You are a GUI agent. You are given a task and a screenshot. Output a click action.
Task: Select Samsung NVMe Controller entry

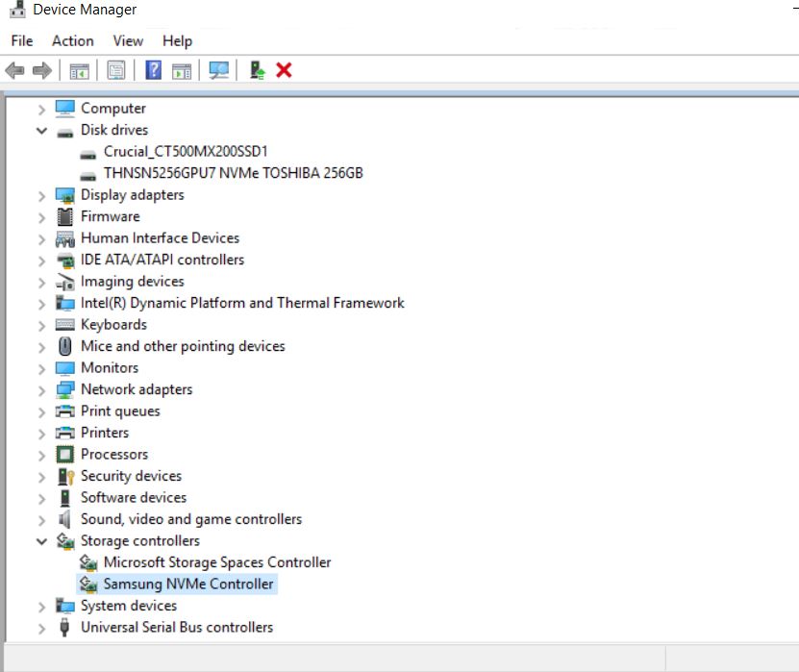coord(188,584)
